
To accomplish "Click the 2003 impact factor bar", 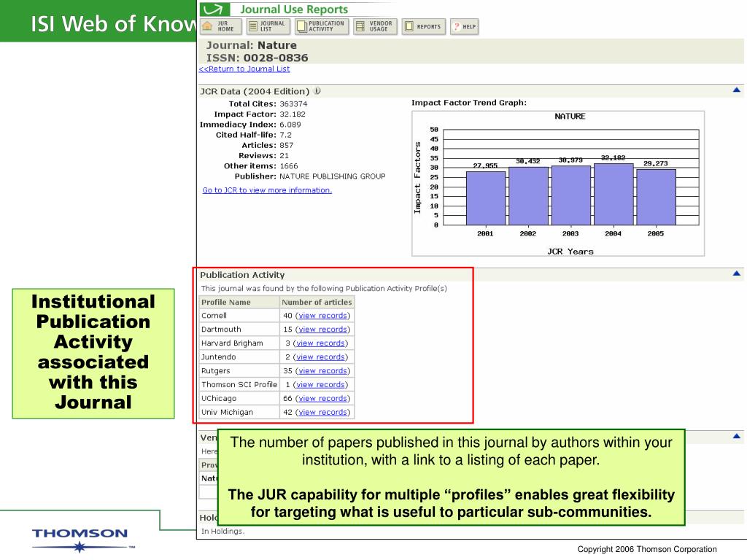I will click(x=570, y=195).
